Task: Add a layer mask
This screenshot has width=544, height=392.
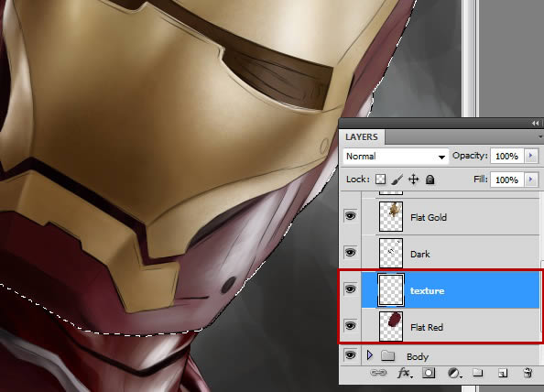Action: [429, 373]
